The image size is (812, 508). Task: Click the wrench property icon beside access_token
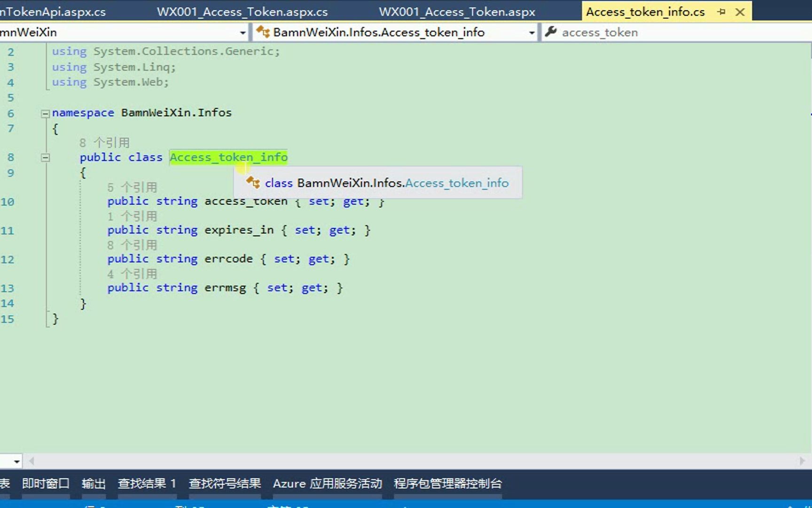click(551, 32)
